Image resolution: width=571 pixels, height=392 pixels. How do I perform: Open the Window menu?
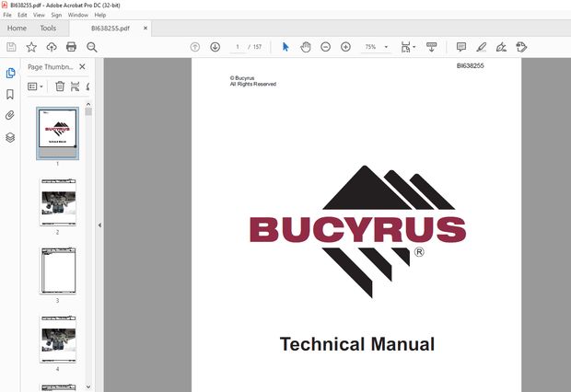point(78,15)
